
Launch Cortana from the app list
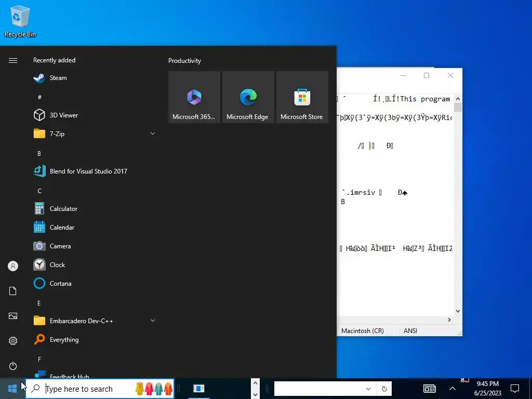click(x=94, y=283)
